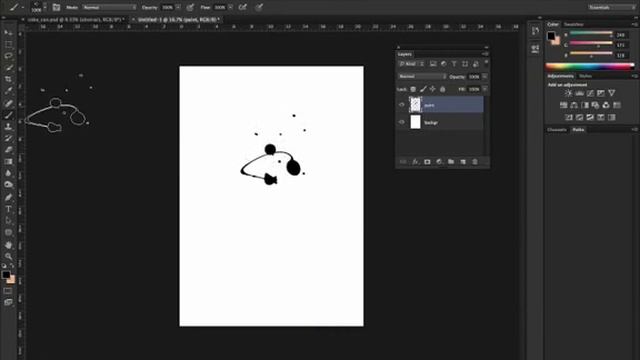This screenshot has height=360, width=640.
Task: Add a Levels adjustment
Action: (579, 93)
